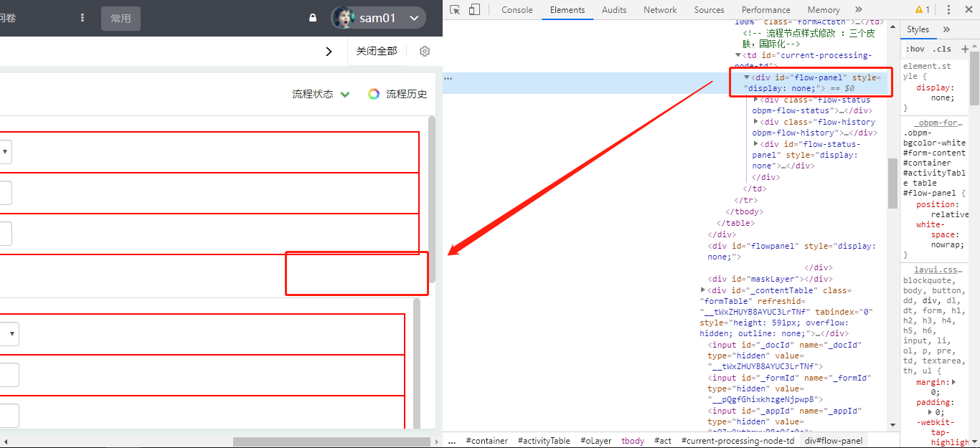Add a new style rule with the plus icon
This screenshot has width=980, height=448.
pyautogui.click(x=964, y=49)
